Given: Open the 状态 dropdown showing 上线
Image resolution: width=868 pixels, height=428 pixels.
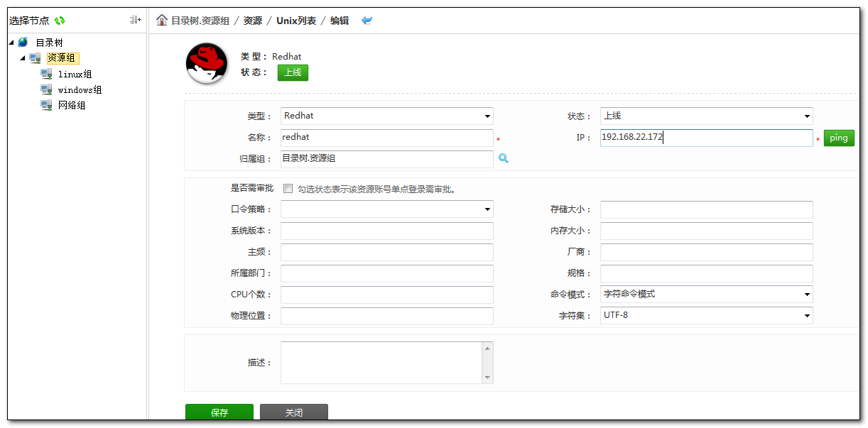Looking at the screenshot, I should pyautogui.click(x=706, y=116).
